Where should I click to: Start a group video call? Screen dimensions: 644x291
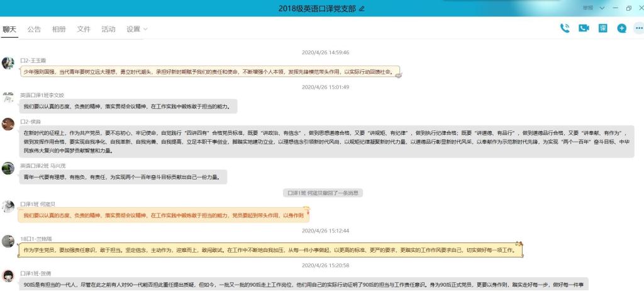pos(584,28)
